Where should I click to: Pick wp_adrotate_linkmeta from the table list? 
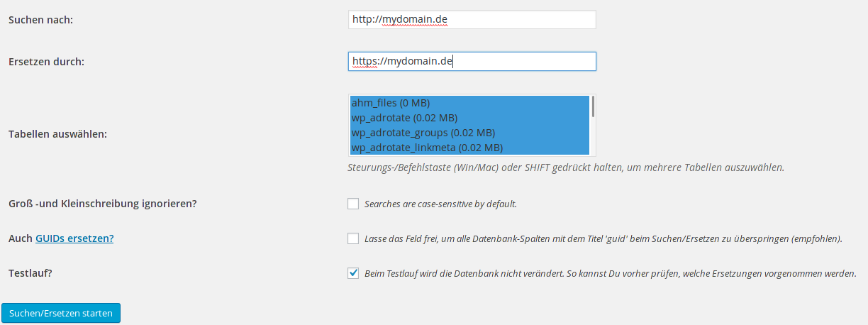pos(470,148)
